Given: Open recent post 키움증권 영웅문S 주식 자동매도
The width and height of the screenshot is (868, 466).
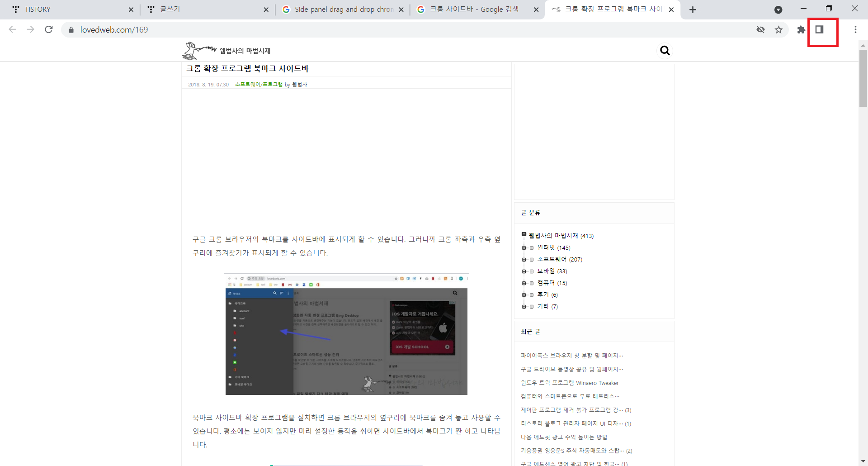Looking at the screenshot, I should (572, 451).
